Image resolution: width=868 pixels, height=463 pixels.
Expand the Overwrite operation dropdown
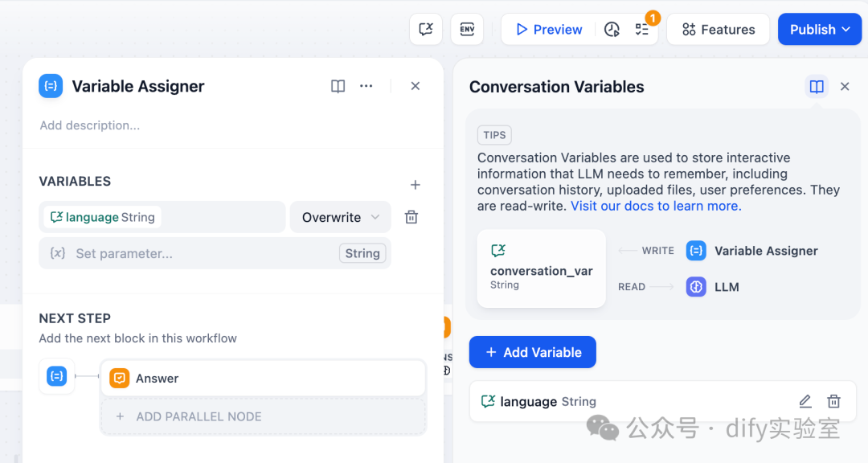[x=341, y=217]
